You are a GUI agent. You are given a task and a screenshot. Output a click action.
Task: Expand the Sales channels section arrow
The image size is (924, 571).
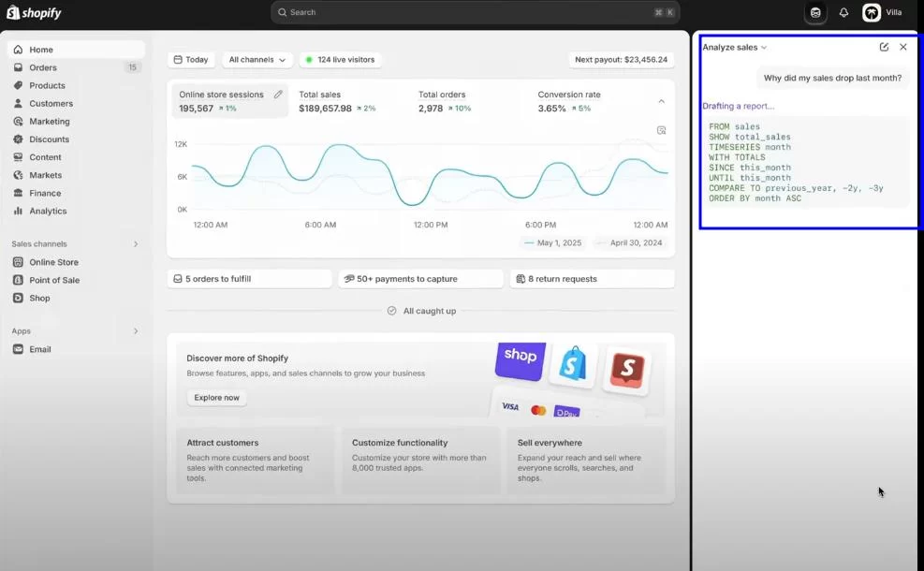coord(136,244)
